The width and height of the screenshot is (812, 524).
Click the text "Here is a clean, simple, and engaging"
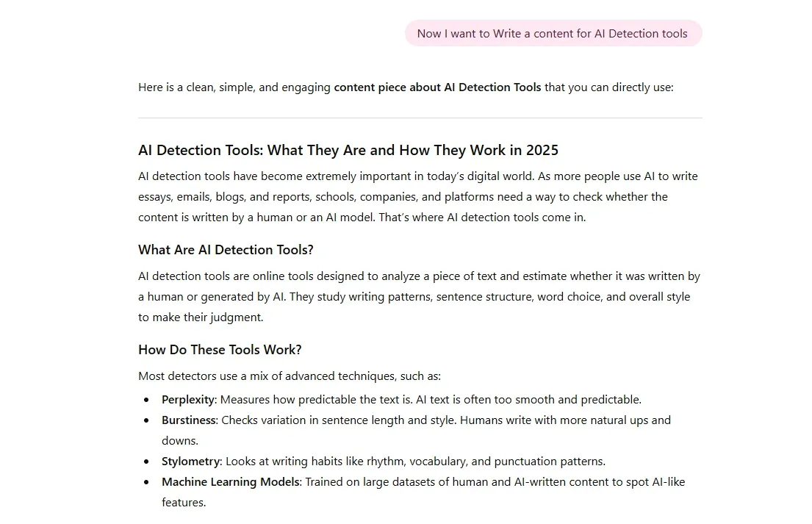click(x=234, y=87)
